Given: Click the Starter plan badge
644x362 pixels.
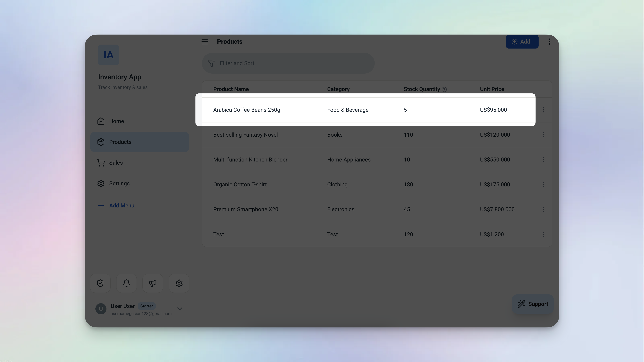Looking at the screenshot, I should pos(147,306).
